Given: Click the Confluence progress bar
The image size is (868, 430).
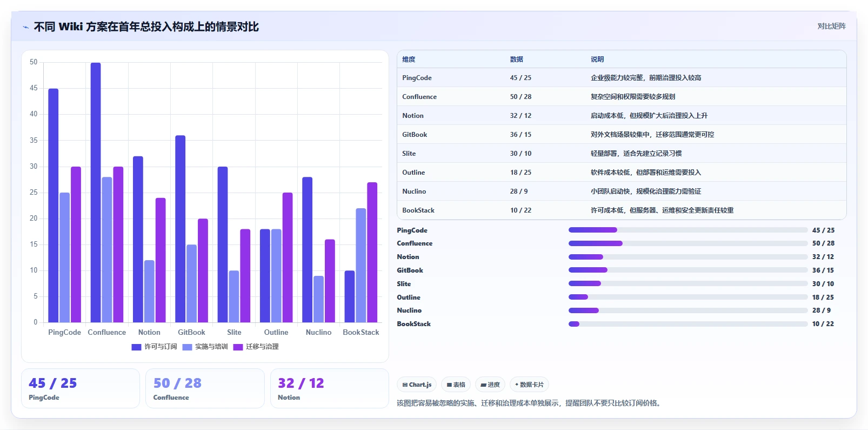Looking at the screenshot, I should pyautogui.click(x=688, y=243).
